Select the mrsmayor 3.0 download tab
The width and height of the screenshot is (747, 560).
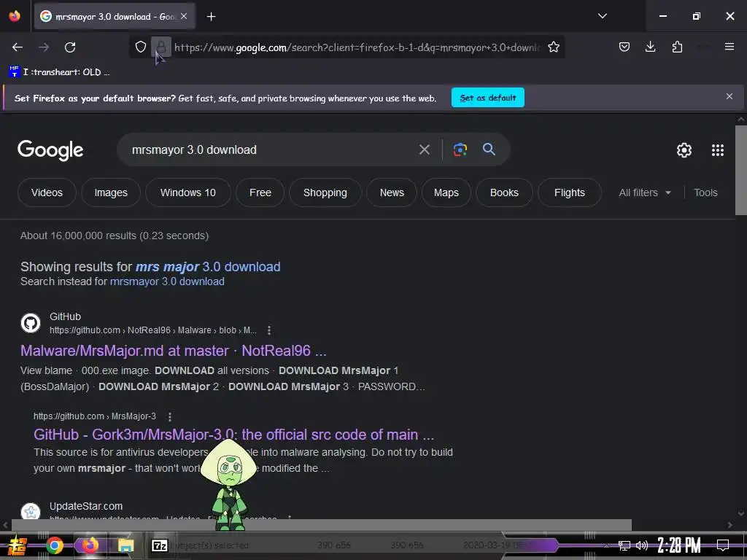(x=113, y=17)
